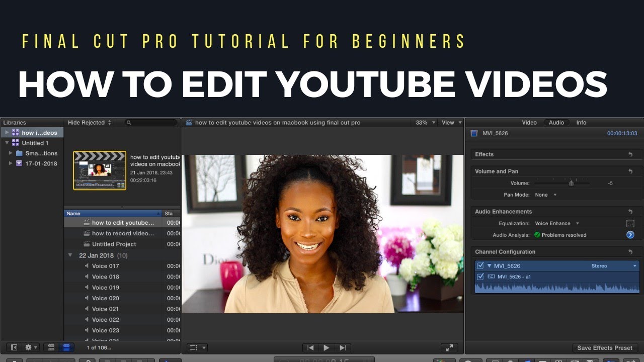Open Audio Analysis details with blue arrow
644x362 pixels.
click(630, 235)
